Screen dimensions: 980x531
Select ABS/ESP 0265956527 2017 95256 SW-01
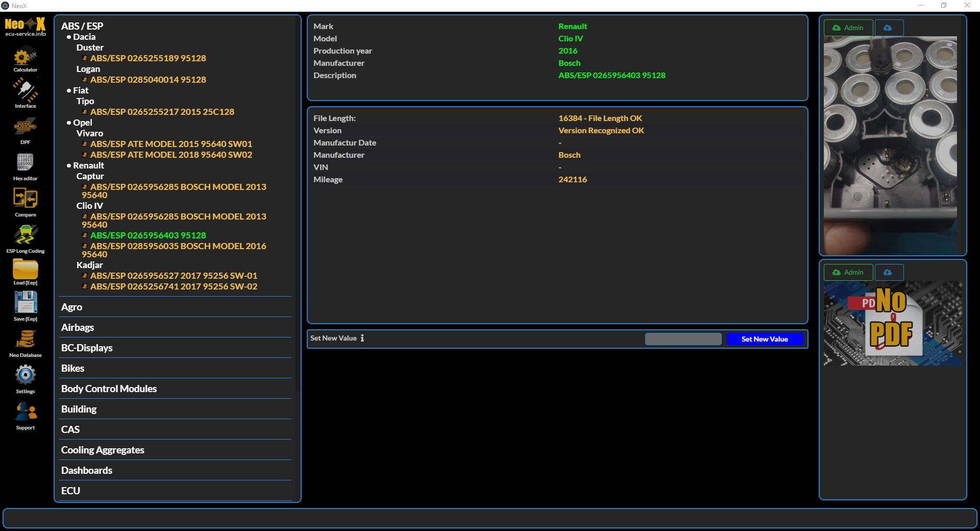pos(174,276)
